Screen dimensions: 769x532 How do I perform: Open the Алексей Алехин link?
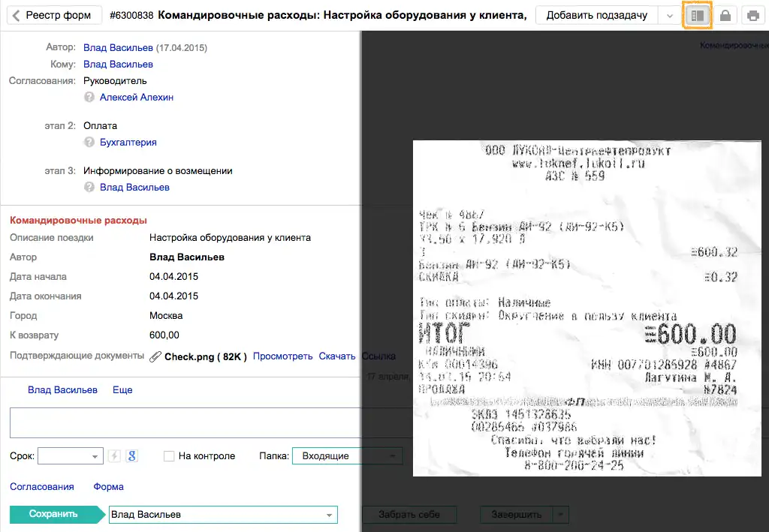click(x=137, y=97)
